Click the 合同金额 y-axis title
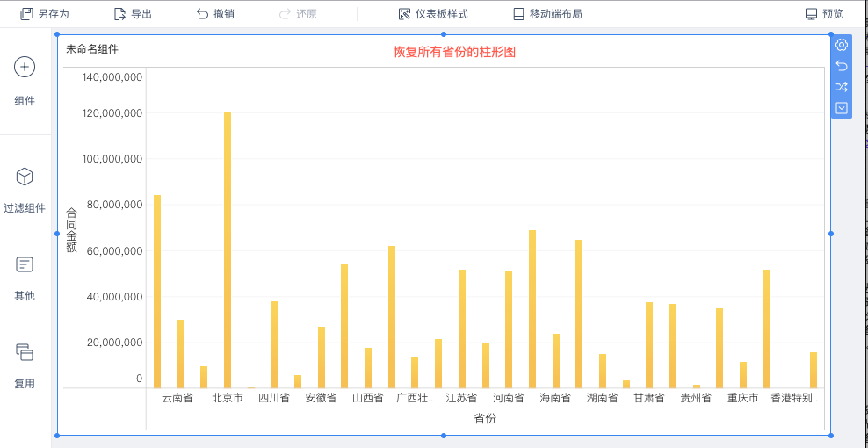 (x=71, y=230)
